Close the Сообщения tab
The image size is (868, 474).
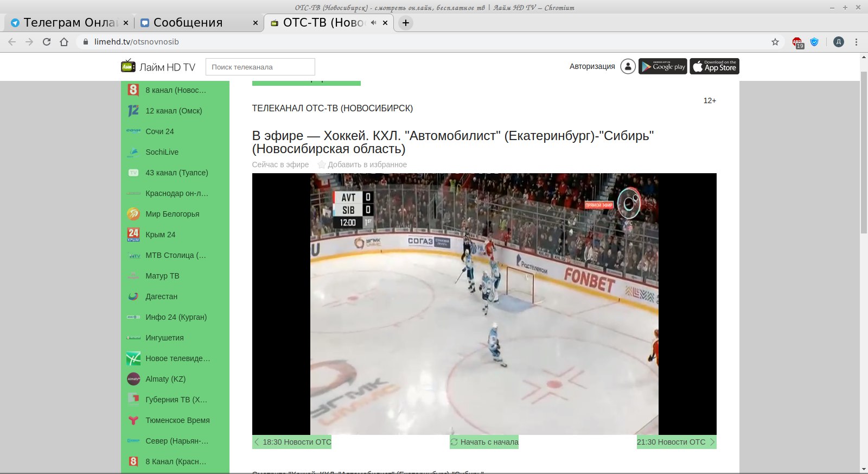[x=256, y=23]
